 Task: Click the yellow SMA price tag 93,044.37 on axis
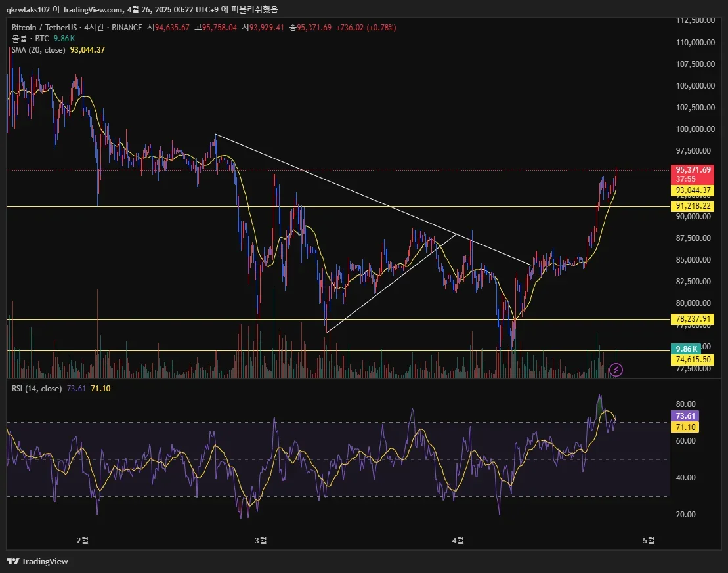point(693,190)
